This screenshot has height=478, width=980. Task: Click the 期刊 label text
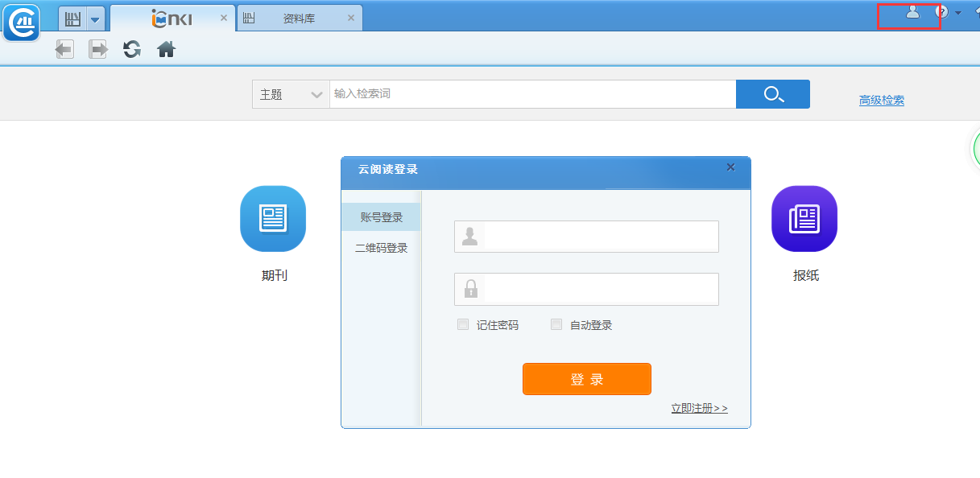[x=275, y=275]
